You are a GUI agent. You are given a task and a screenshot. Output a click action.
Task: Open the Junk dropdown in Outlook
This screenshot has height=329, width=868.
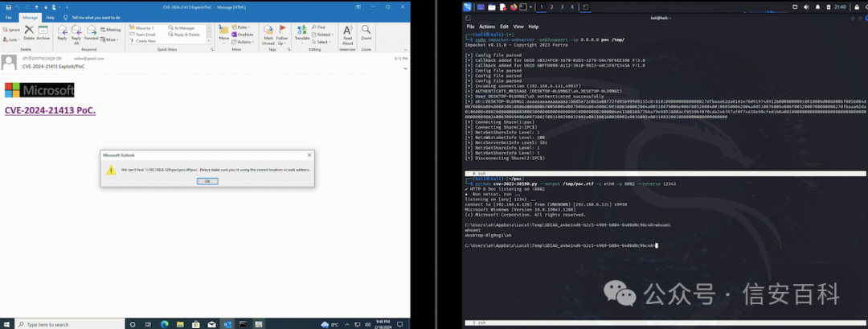[x=10, y=39]
